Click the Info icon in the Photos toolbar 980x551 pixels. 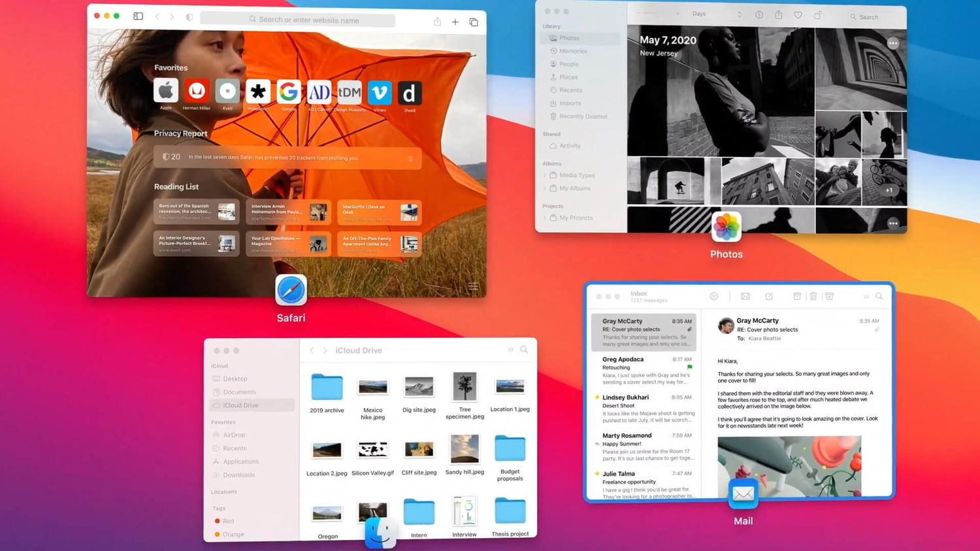[759, 14]
